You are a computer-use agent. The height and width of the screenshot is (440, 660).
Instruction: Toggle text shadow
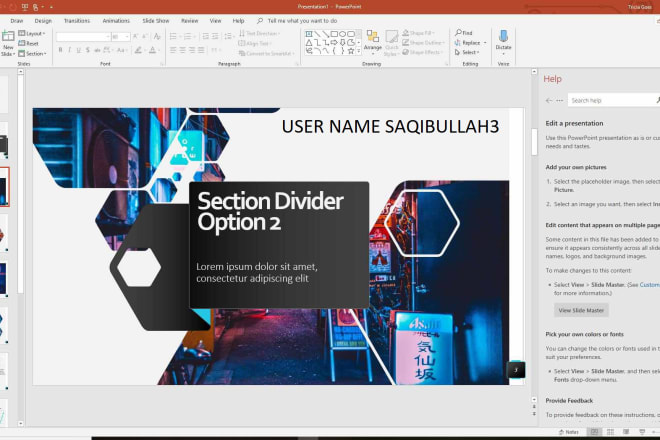(88, 50)
